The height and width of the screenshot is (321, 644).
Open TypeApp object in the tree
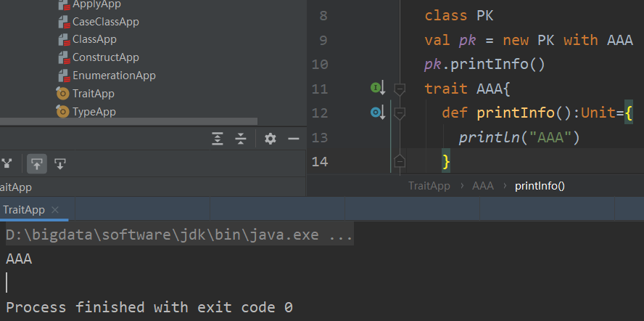(x=94, y=112)
